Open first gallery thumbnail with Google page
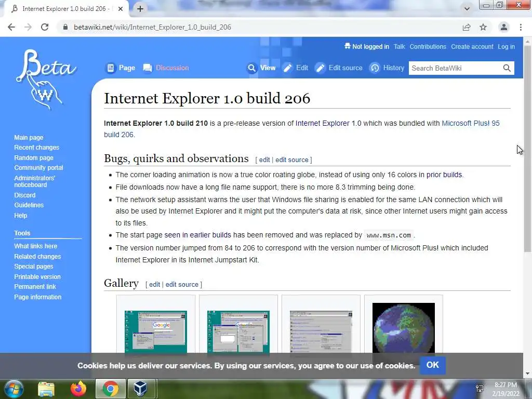Screen dimensions: 532x399 pyautogui.click(x=156, y=332)
